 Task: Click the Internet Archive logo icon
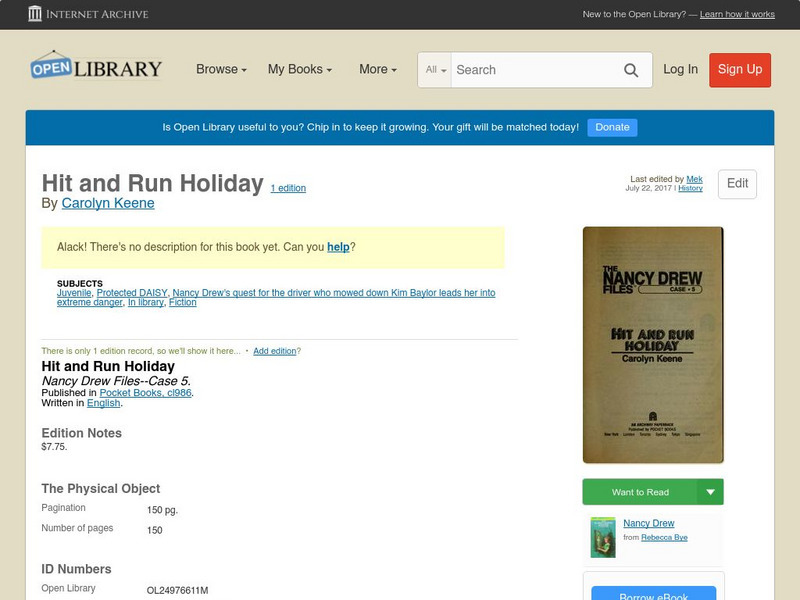pos(35,14)
